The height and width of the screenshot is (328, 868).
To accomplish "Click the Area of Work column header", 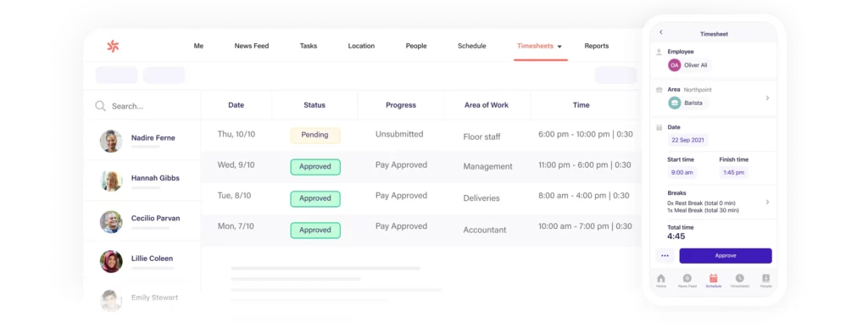I will point(487,105).
